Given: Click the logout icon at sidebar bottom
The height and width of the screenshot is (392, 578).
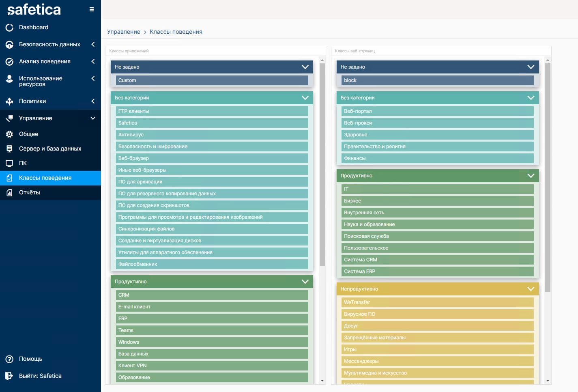Looking at the screenshot, I should pyautogui.click(x=9, y=376).
